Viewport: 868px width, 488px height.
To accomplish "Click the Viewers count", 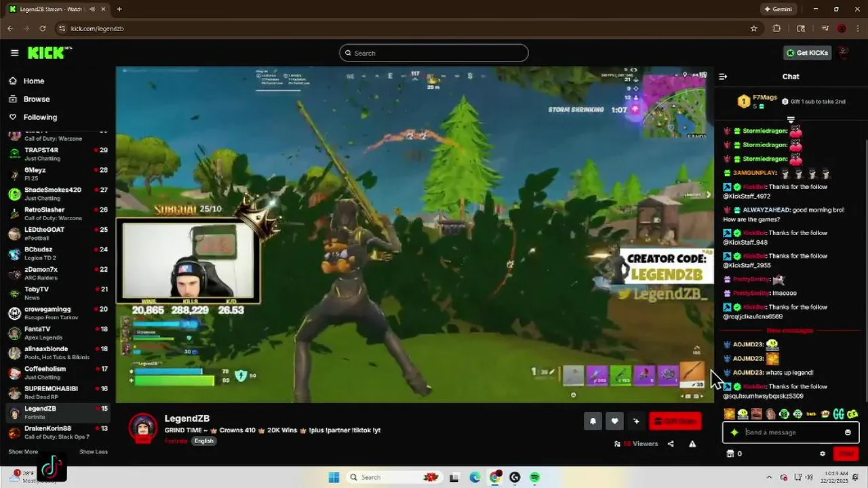I will pyautogui.click(x=636, y=444).
